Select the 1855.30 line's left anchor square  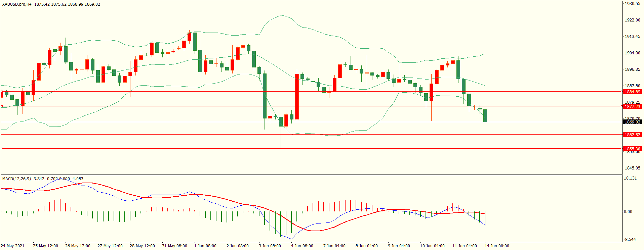[2, 148]
